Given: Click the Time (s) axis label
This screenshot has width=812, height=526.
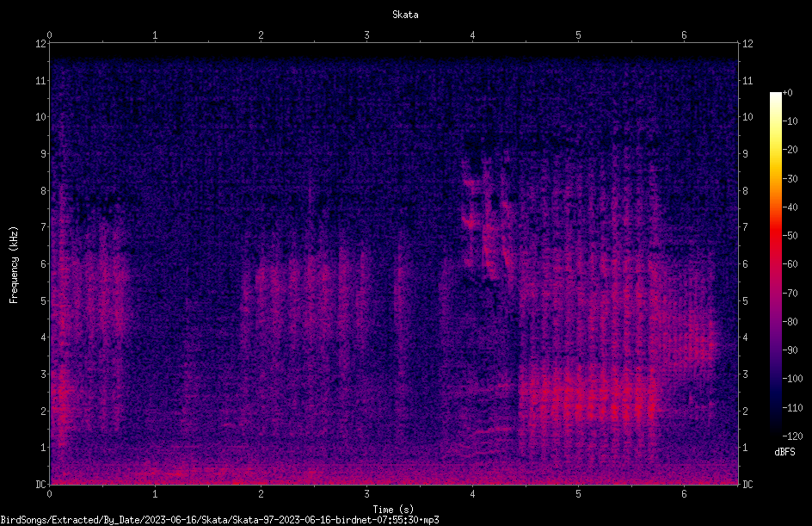Looking at the screenshot, I should 393,510.
